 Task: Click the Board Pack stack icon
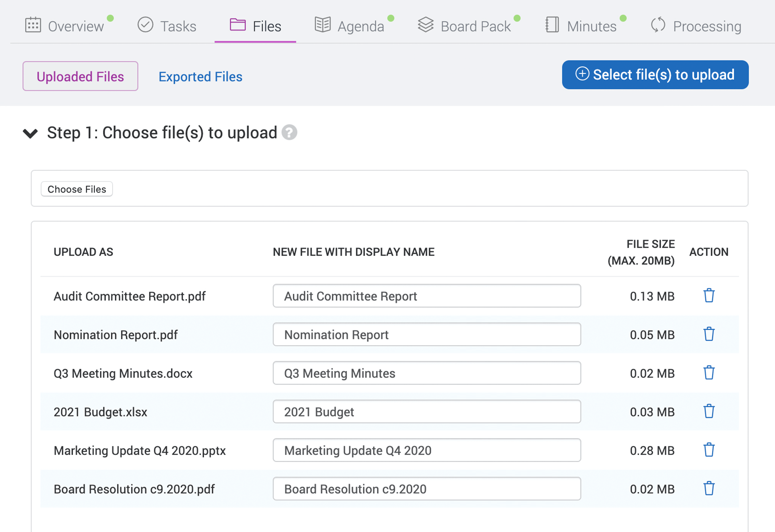426,24
